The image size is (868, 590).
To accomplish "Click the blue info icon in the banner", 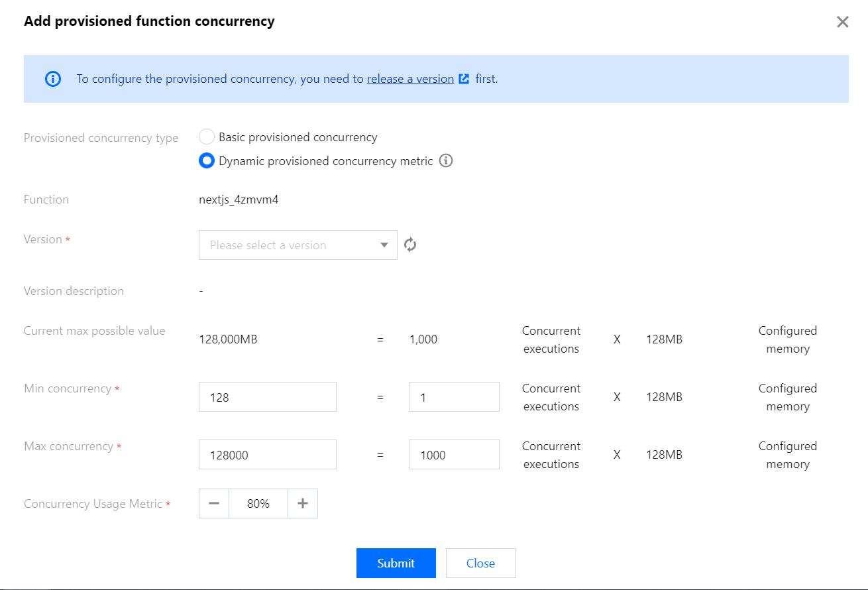I will (x=52, y=79).
